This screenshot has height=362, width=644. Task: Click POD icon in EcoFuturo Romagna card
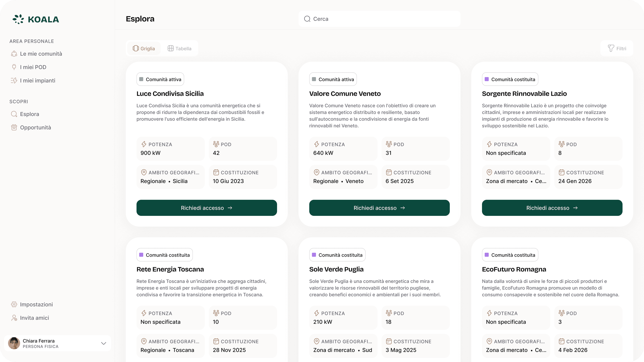point(561,313)
